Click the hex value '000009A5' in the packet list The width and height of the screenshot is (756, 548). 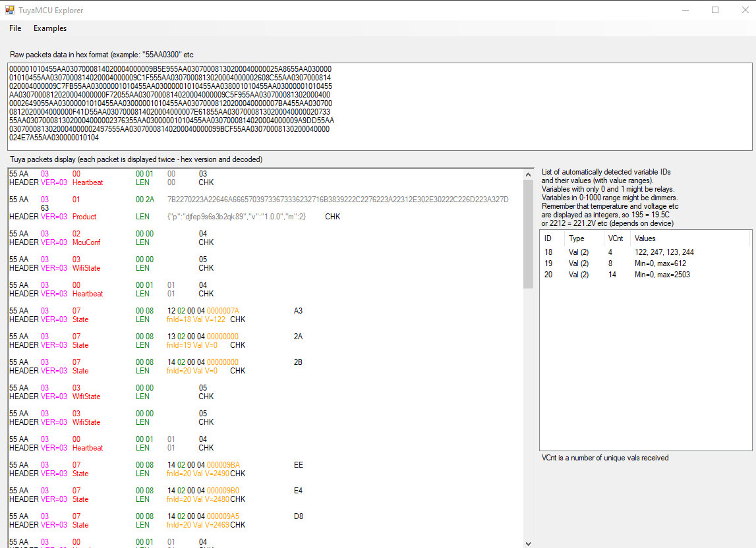223,516
